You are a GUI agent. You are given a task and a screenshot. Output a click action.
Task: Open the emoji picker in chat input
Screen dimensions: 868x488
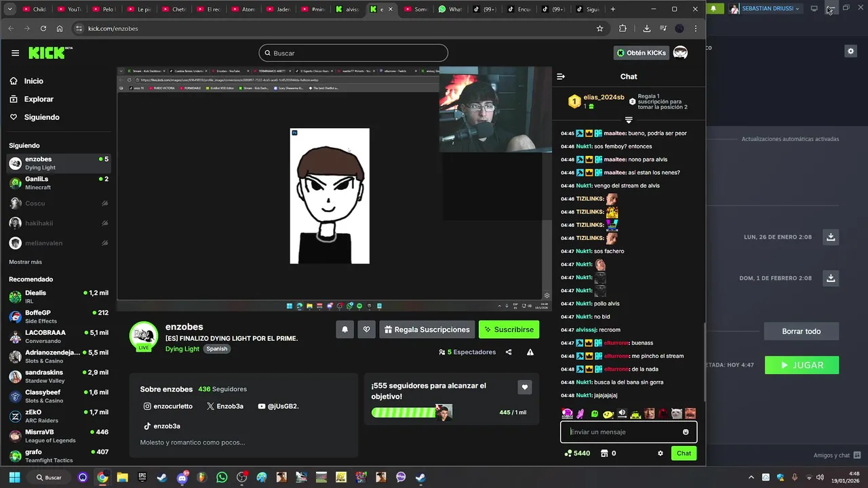tap(686, 432)
